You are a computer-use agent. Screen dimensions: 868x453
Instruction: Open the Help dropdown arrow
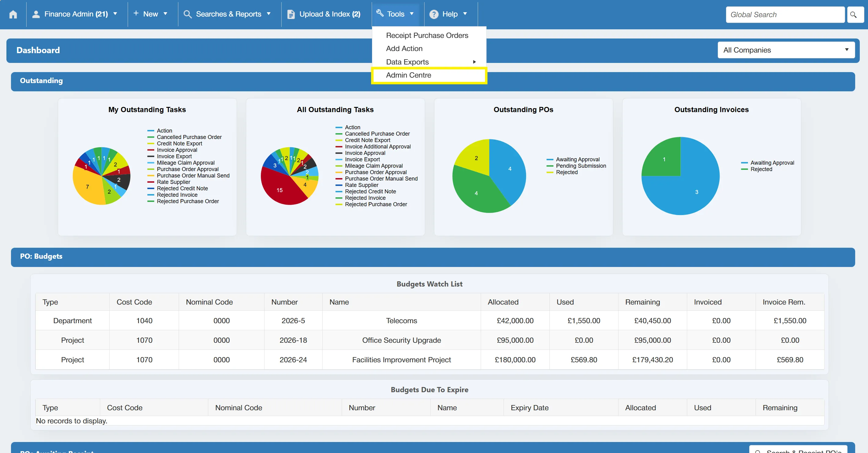[465, 14]
